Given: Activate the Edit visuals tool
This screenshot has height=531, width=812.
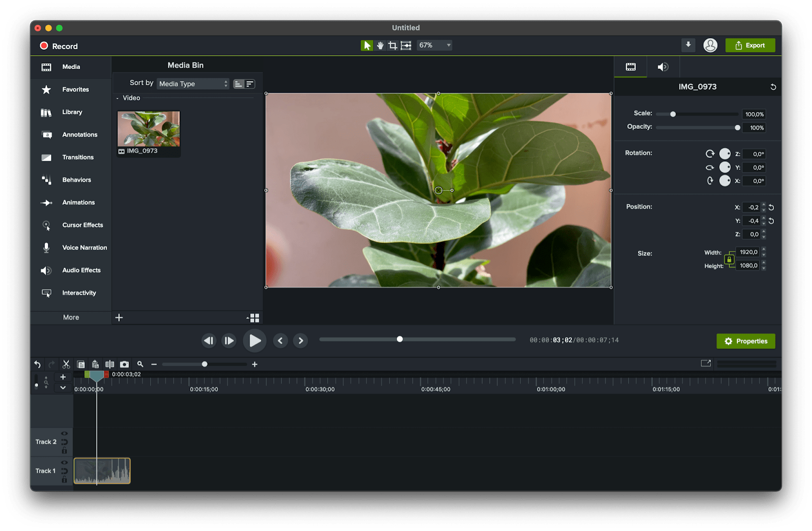Looking at the screenshot, I should pyautogui.click(x=405, y=45).
